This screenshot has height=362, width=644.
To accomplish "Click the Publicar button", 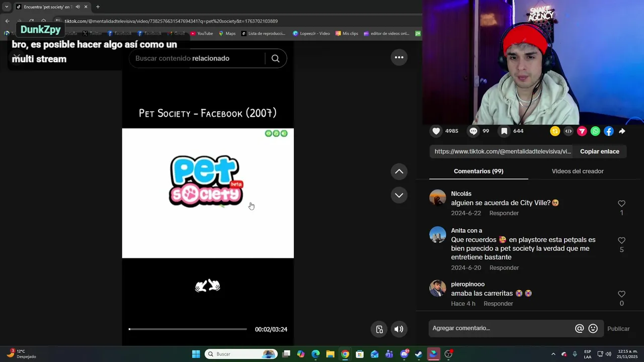I will pyautogui.click(x=618, y=329).
